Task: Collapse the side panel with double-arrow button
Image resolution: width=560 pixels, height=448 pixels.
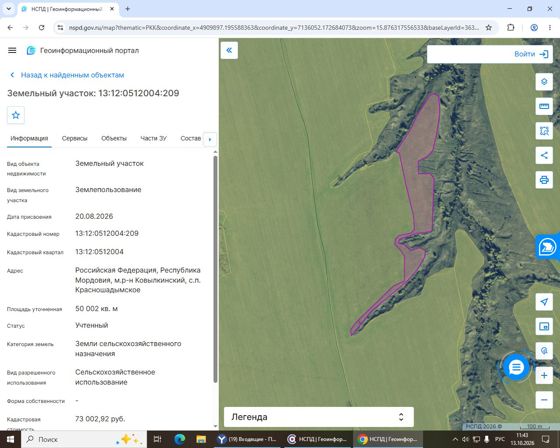Action: tap(229, 50)
